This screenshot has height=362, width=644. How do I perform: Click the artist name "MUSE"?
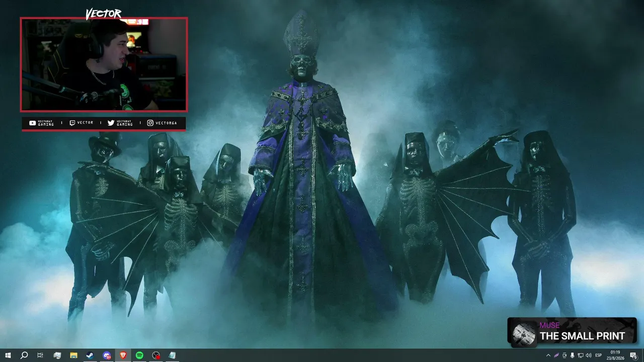point(549,325)
